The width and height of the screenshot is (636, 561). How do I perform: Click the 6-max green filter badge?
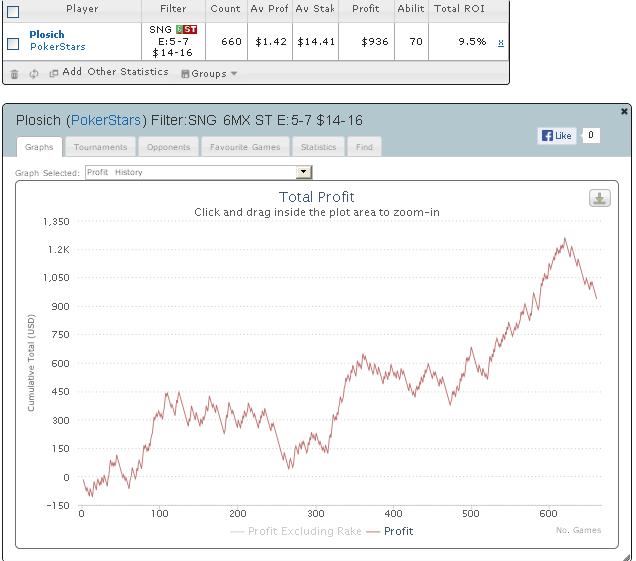(x=179, y=29)
